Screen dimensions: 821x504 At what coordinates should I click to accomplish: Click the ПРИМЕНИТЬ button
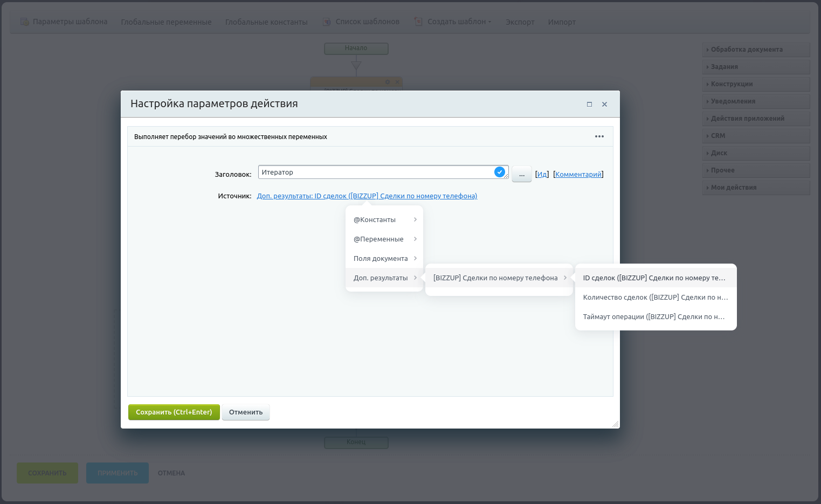(118, 473)
